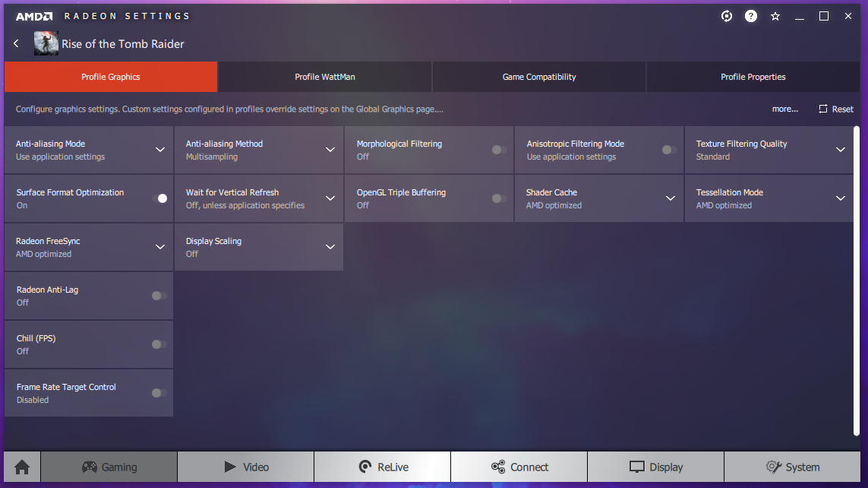Reset the profile graphics settings
868x488 pixels.
click(836, 109)
